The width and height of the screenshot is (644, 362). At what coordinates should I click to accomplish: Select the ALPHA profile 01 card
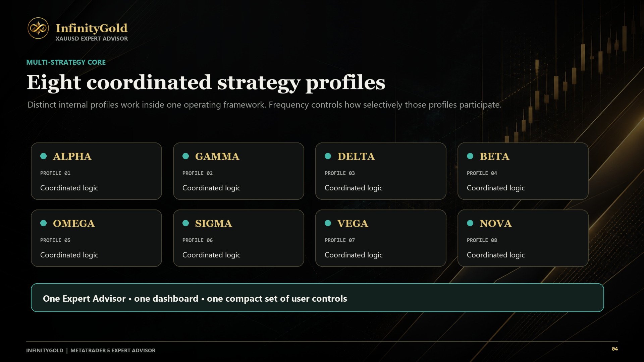point(96,171)
